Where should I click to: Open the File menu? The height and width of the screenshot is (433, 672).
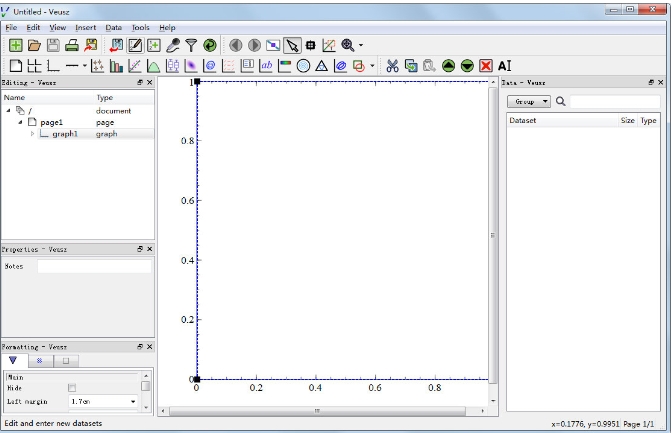[x=11, y=27]
